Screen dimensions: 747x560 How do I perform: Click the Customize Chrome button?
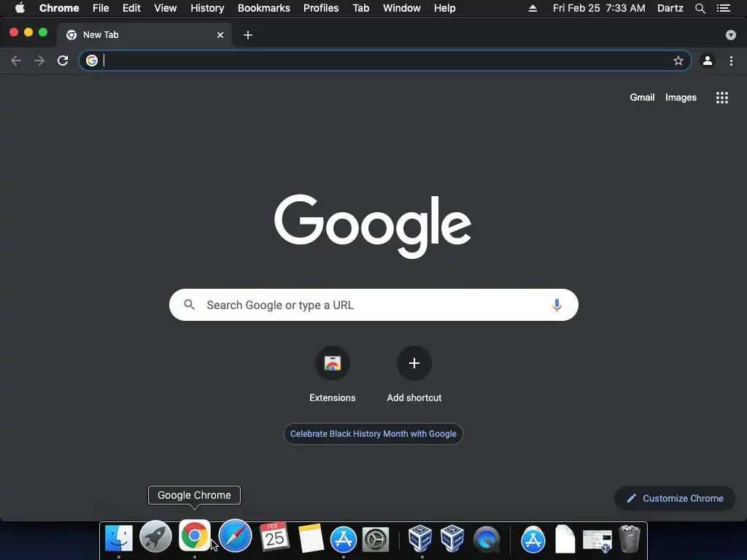click(675, 498)
